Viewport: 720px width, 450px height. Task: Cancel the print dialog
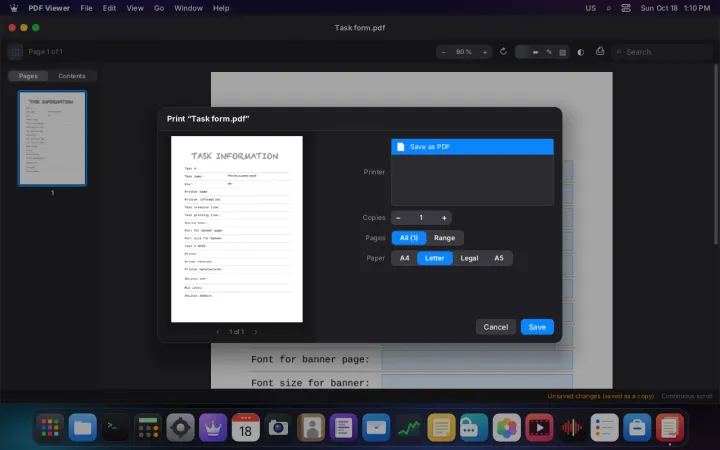coord(495,327)
